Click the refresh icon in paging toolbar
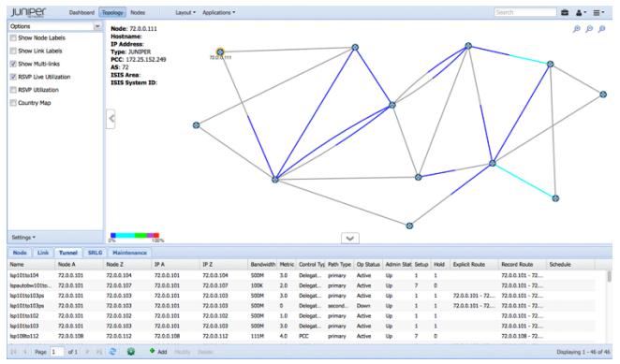The height and width of the screenshot is (364, 620). click(x=112, y=351)
